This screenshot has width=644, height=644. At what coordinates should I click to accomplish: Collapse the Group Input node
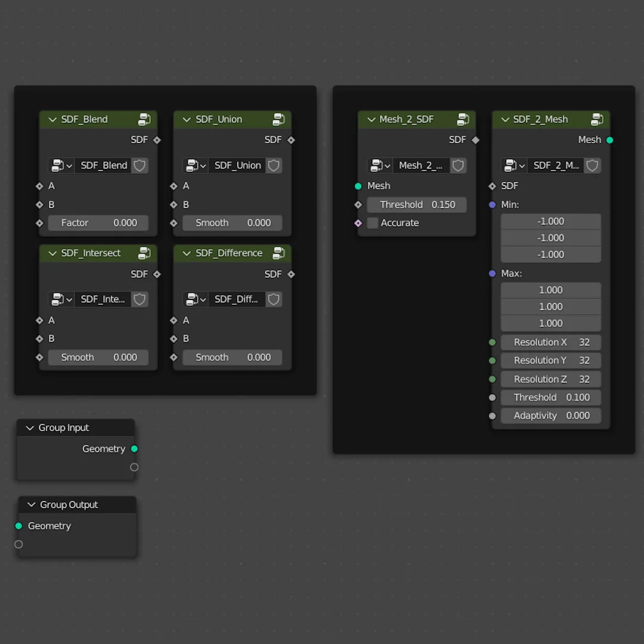pos(30,428)
